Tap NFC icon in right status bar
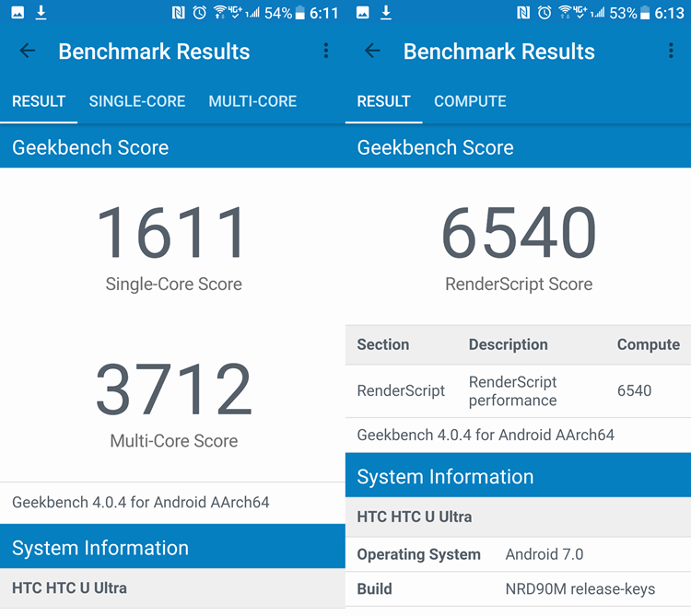Screen dimensions: 691x616 523,13
